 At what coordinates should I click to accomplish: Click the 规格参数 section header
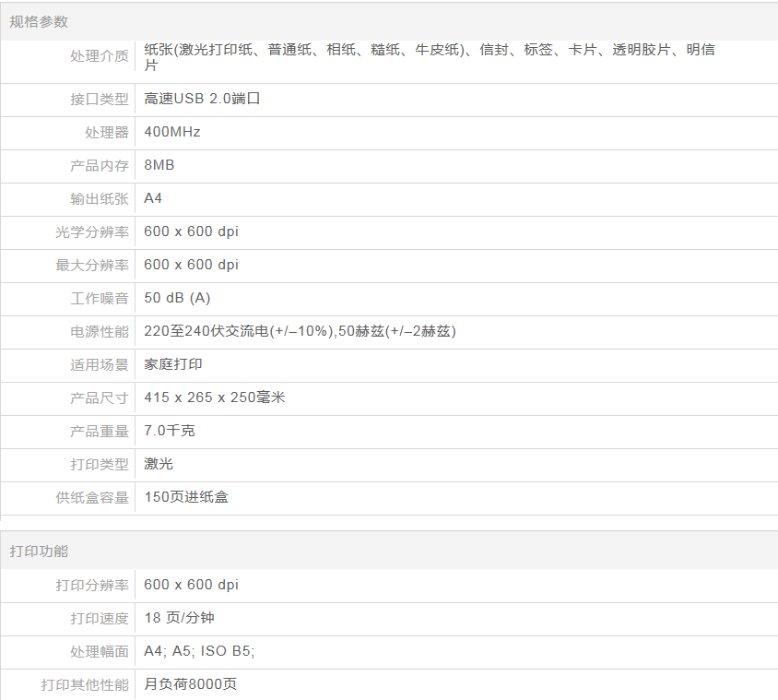pos(39,21)
